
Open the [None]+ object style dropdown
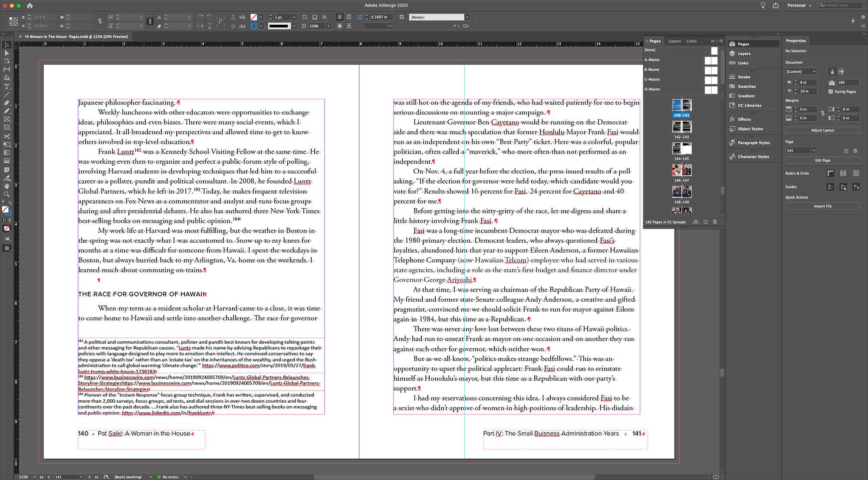coord(467,17)
